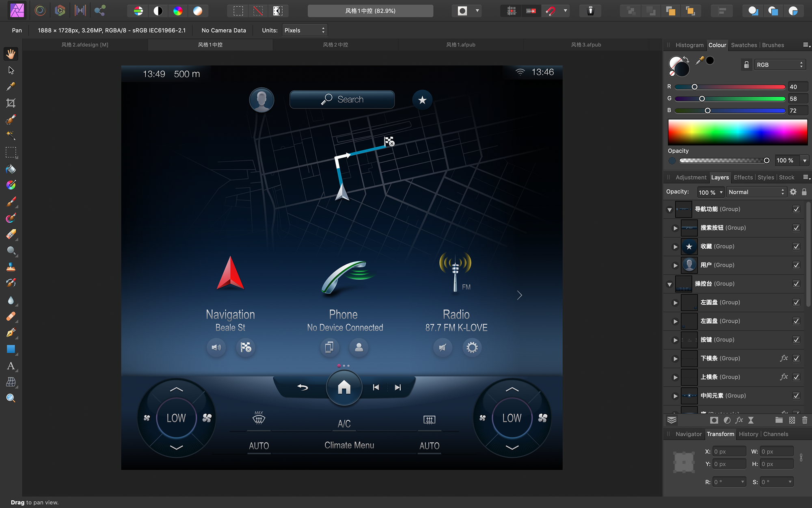
Task: Select the Rectangle shape tool
Action: point(11,349)
